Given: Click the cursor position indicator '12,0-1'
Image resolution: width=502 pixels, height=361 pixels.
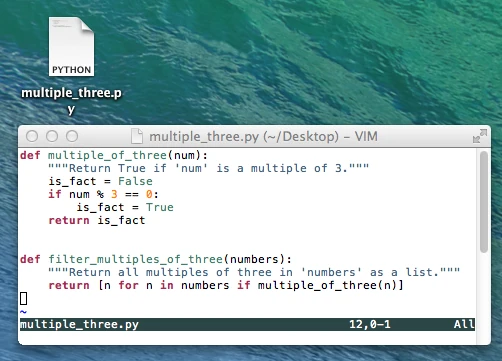Looking at the screenshot, I should click(370, 324).
